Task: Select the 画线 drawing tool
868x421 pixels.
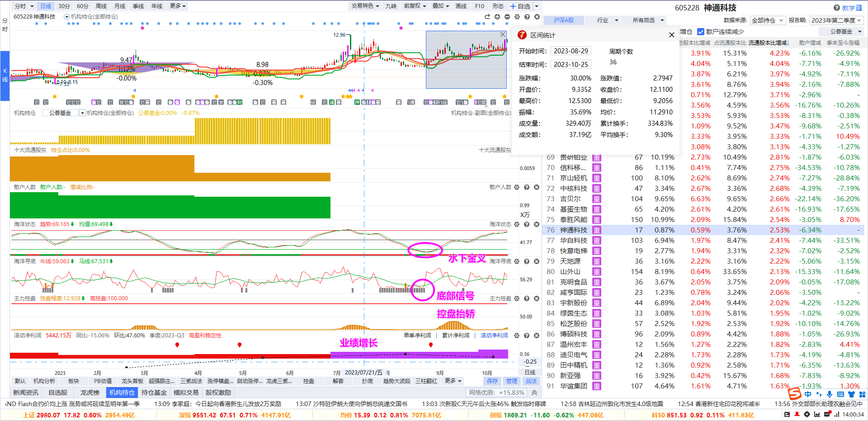Action: pos(461,6)
